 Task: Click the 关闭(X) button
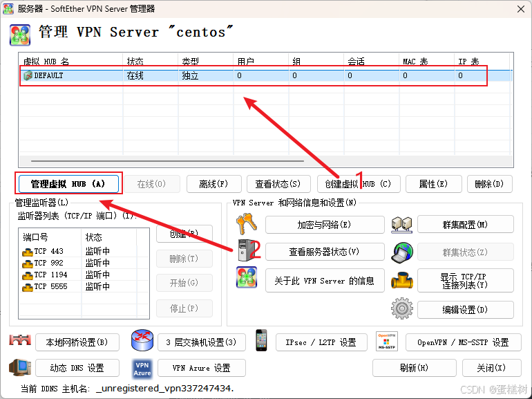click(492, 368)
